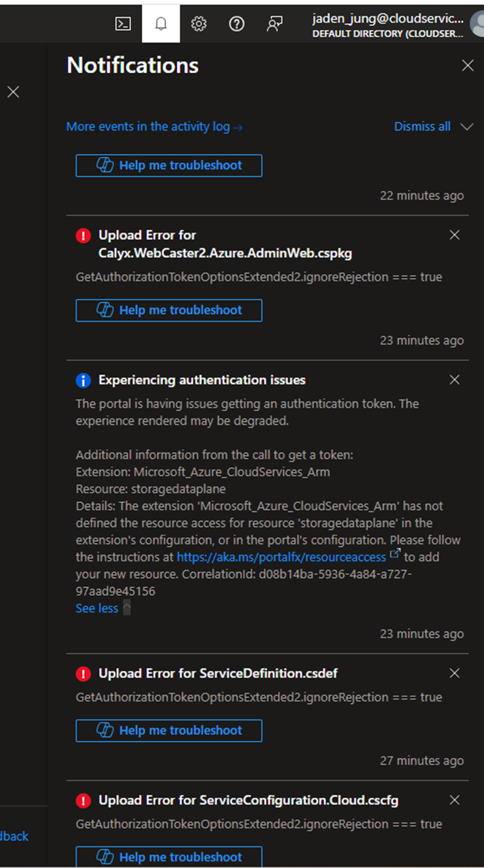Select the Experiencing authentication issues title
The image size is (484, 868).
(x=202, y=380)
